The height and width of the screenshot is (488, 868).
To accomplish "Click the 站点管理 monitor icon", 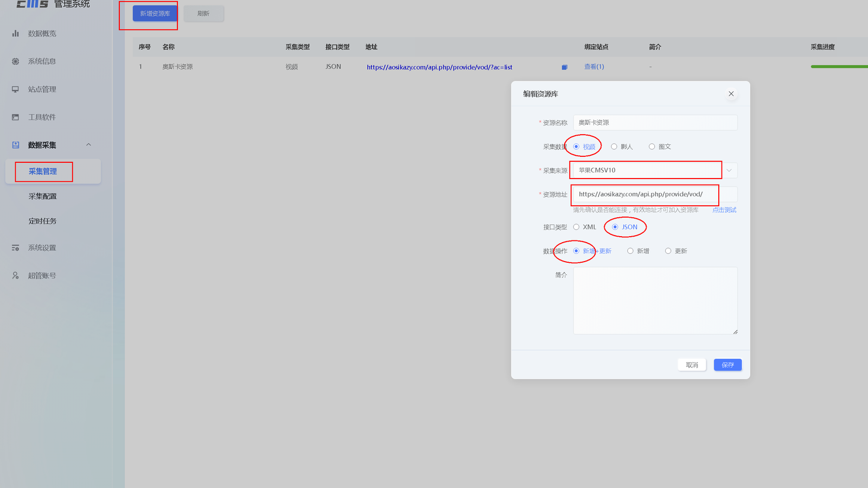I will (x=15, y=90).
